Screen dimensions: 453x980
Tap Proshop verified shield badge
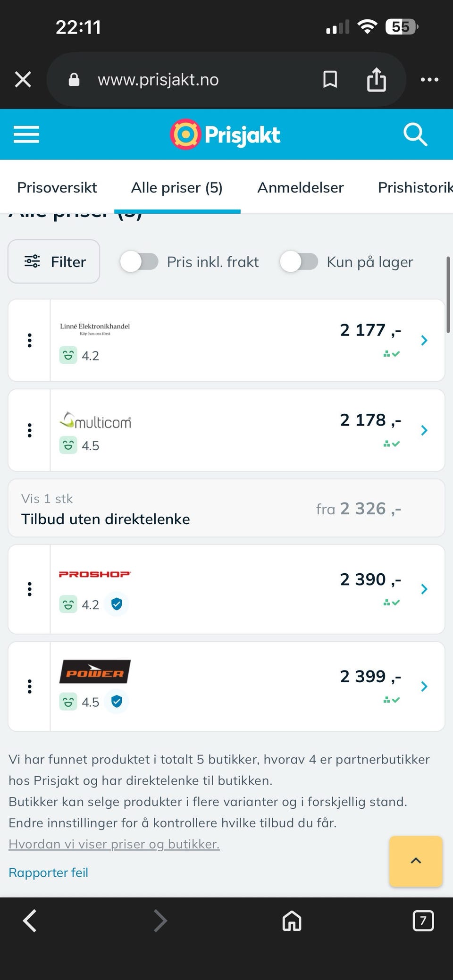click(x=117, y=604)
